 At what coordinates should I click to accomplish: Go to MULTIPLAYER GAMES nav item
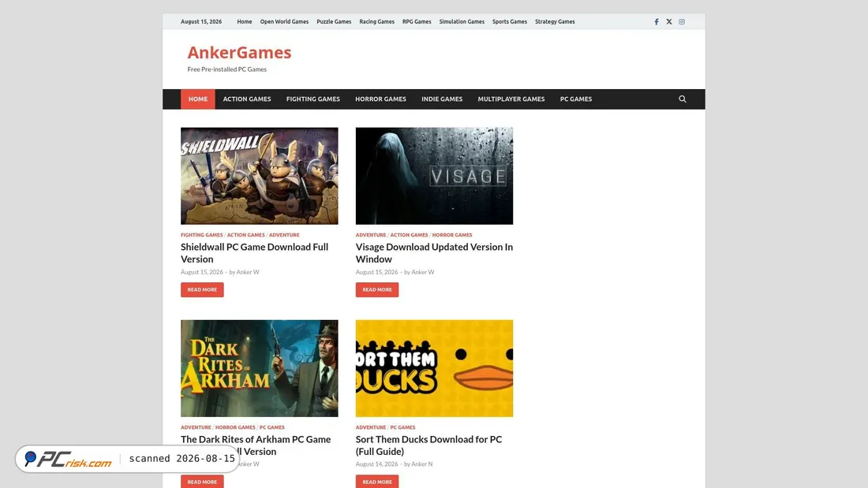click(x=511, y=99)
